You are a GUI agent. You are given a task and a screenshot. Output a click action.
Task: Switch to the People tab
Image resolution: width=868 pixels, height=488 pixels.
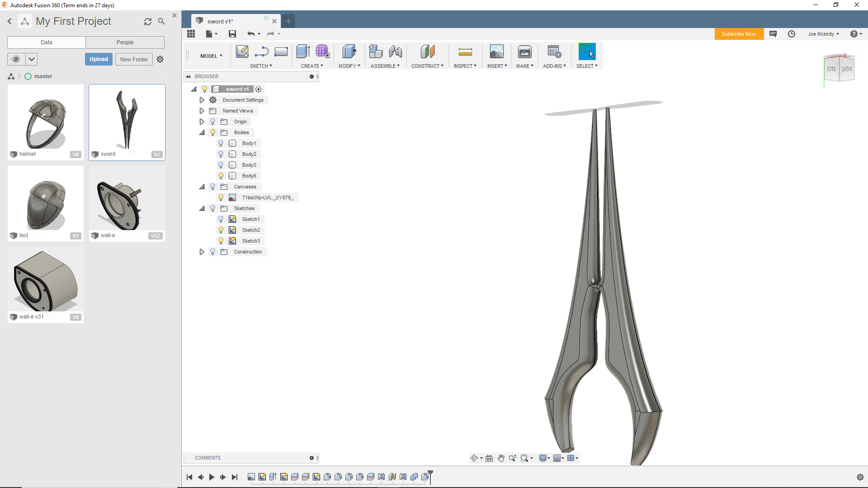pos(125,42)
